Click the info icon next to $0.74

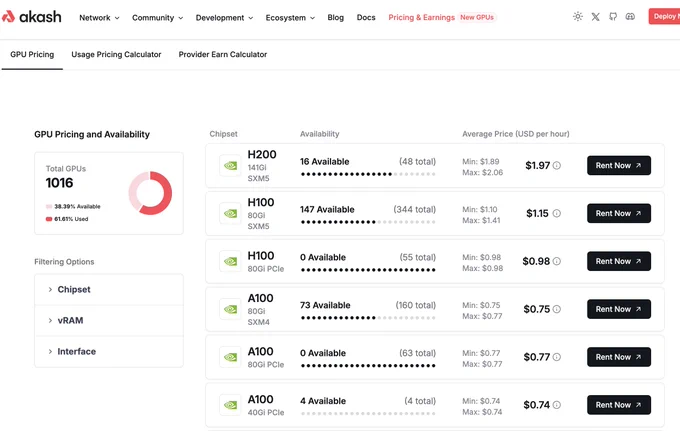(x=557, y=405)
